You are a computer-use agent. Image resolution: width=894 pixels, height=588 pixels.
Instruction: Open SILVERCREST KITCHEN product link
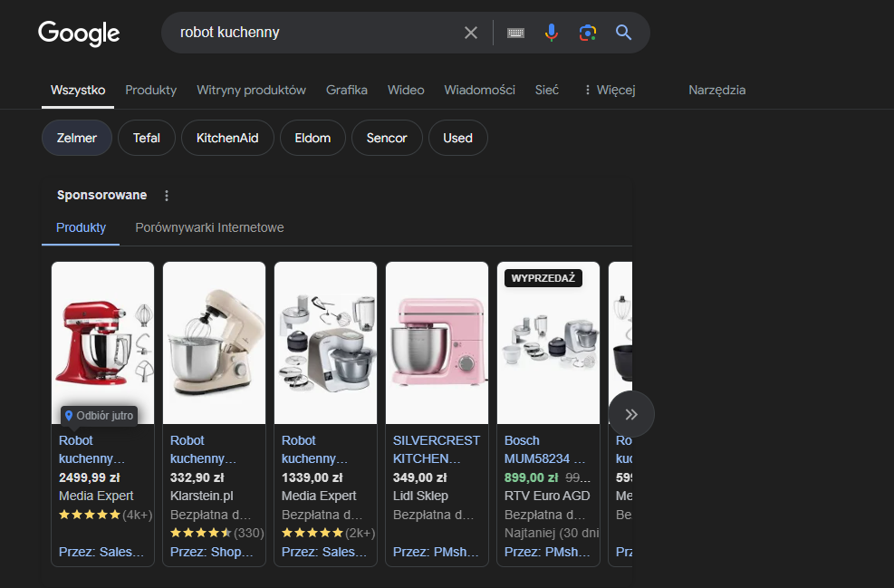pos(437,449)
